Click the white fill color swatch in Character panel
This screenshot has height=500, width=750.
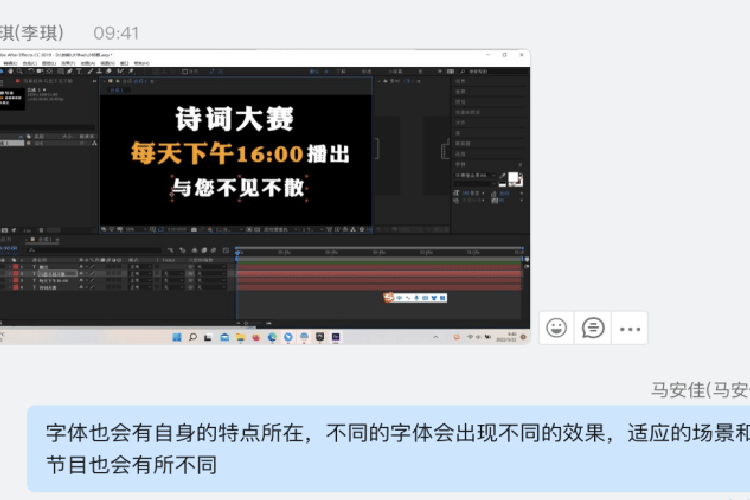513,178
